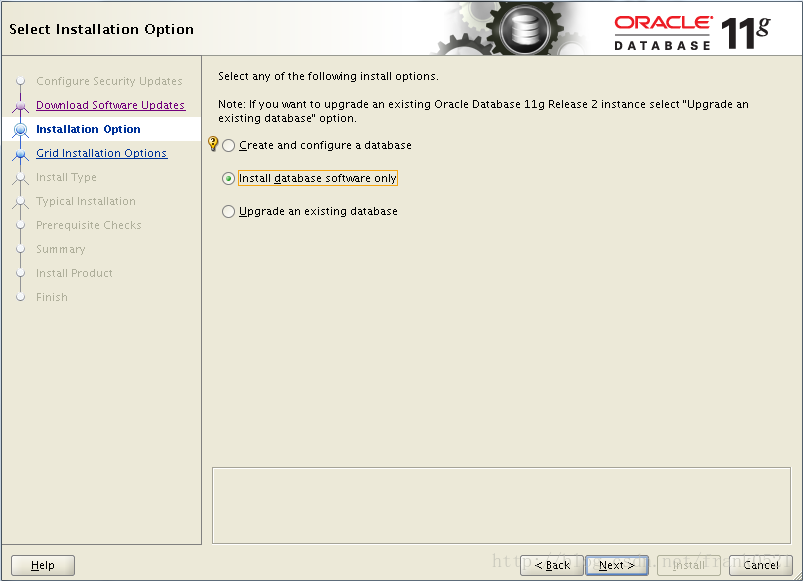Go to Grid Installation Options step link

click(101, 153)
